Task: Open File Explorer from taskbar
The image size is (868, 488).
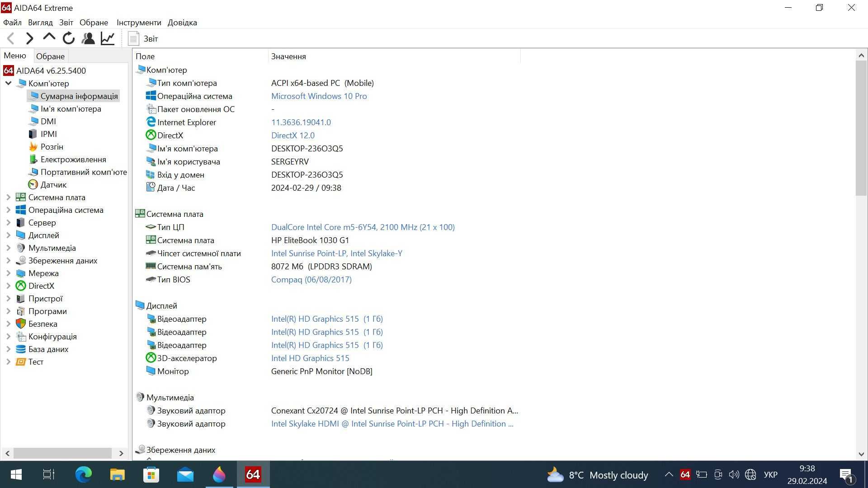Action: 117,474
